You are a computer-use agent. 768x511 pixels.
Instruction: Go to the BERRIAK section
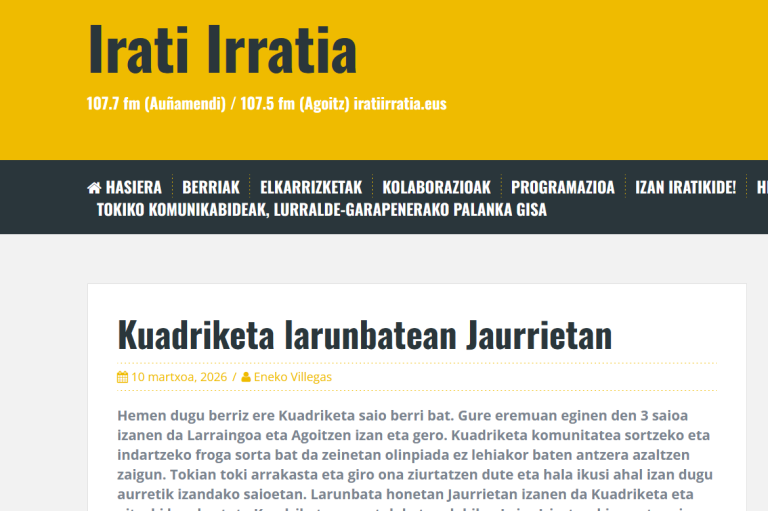[210, 187]
